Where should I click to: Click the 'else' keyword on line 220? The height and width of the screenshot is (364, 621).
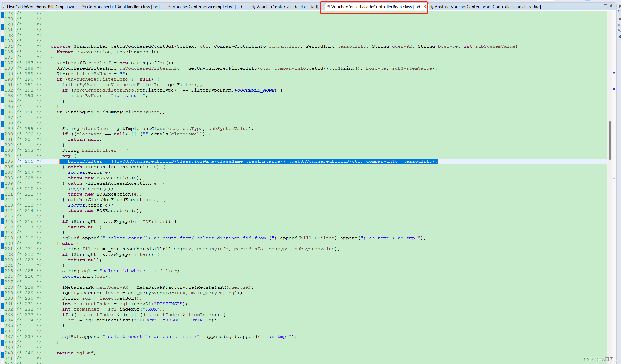[x=68, y=244]
